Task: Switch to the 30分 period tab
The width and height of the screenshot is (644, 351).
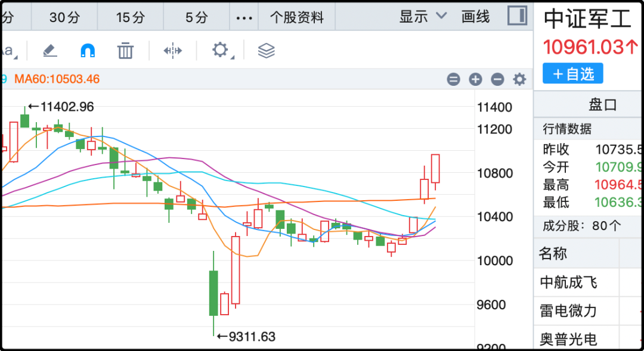Action: tap(64, 17)
